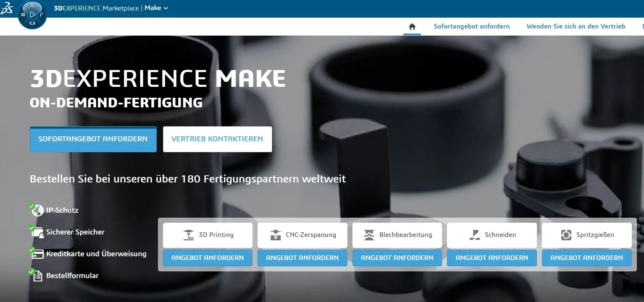Select the Schneiden cutting icon

coord(474,235)
